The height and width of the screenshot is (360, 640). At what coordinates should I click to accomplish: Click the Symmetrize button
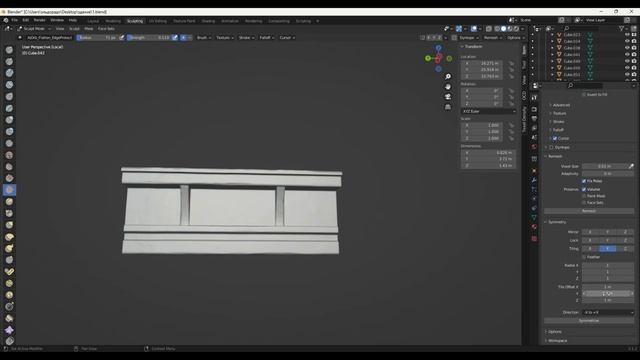(x=589, y=321)
